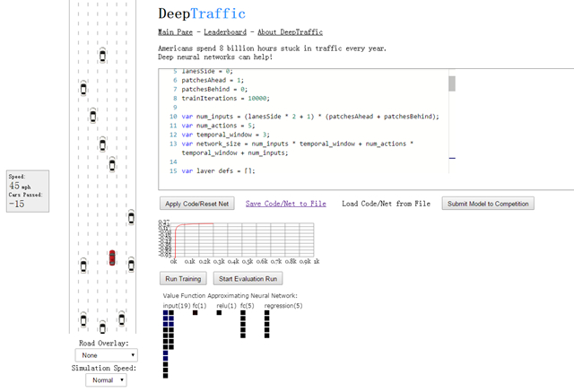
Task: Click the red car on the road
Action: tap(112, 257)
